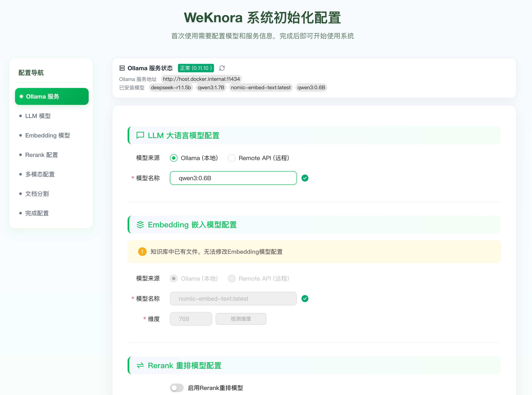532x395 pixels.
Task: Click the green checkmark beside qwen3:0.6B model name
Action: [305, 178]
